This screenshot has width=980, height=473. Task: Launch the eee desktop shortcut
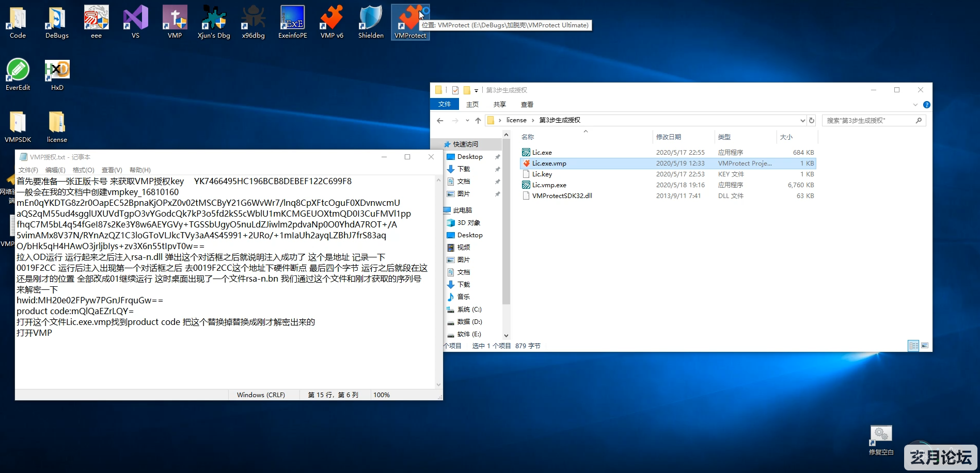(96, 22)
